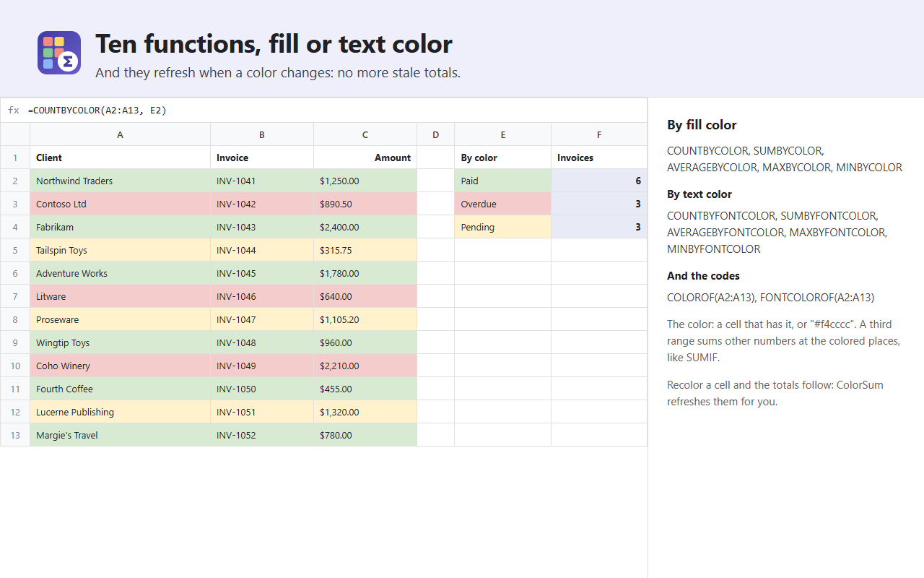This screenshot has width=924, height=578.
Task: Select column E header
Action: pyautogui.click(x=503, y=134)
